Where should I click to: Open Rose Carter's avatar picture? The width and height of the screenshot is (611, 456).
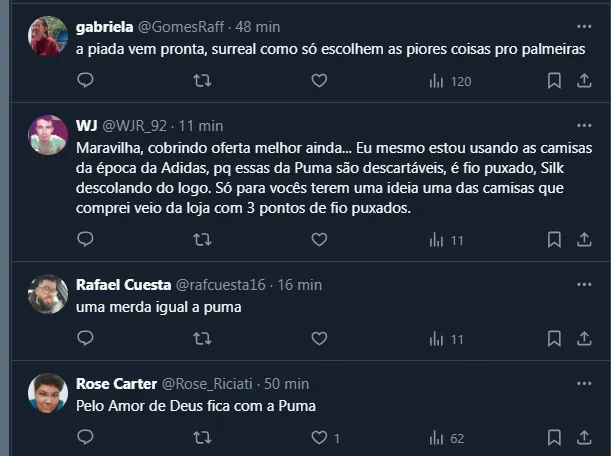[48, 393]
